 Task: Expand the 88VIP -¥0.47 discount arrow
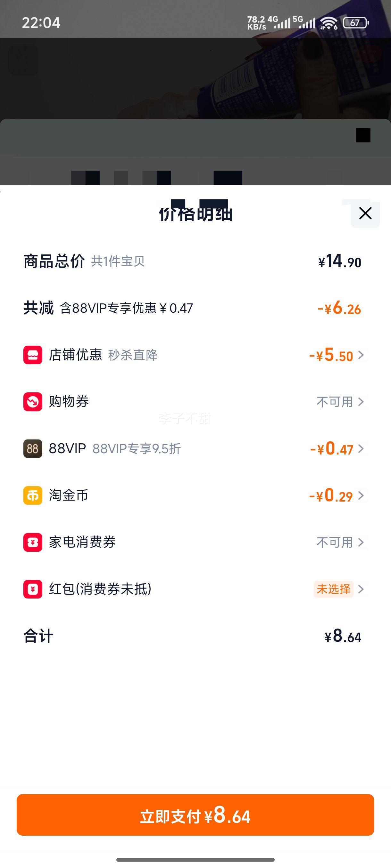tap(361, 448)
